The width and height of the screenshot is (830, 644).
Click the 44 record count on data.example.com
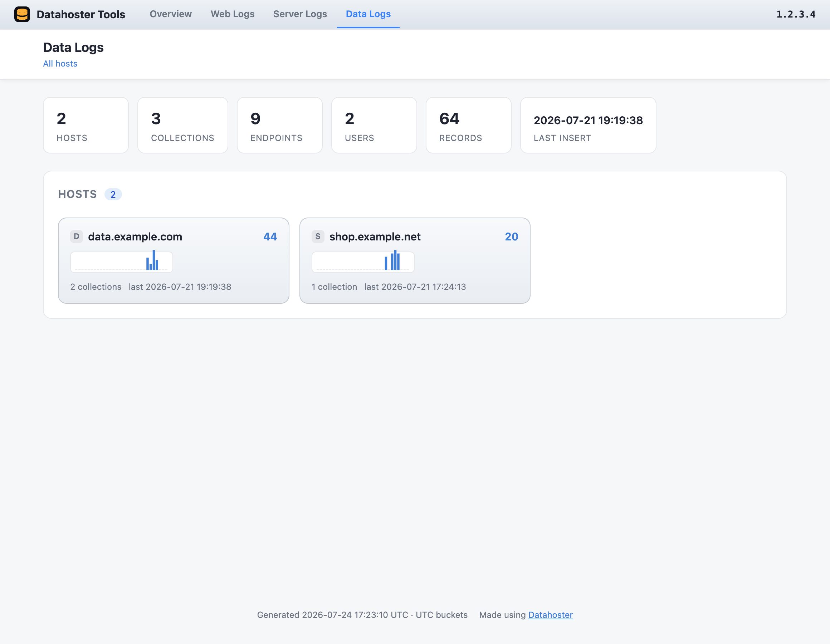270,236
